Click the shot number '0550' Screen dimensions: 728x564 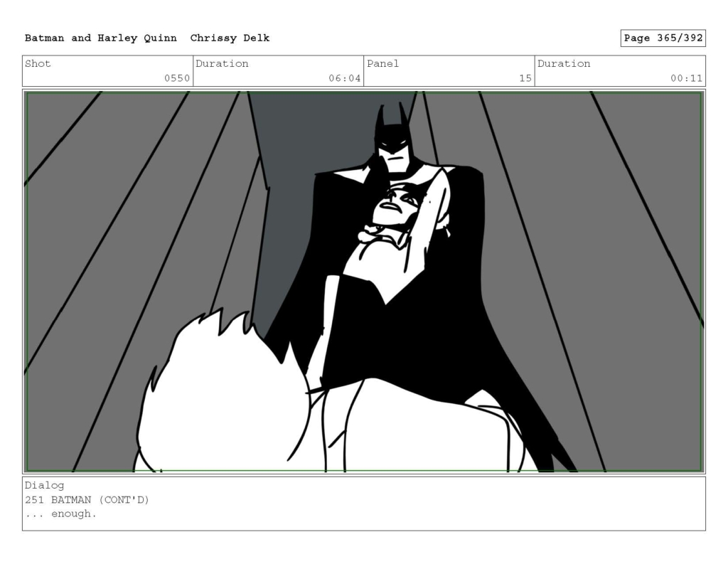(x=177, y=78)
